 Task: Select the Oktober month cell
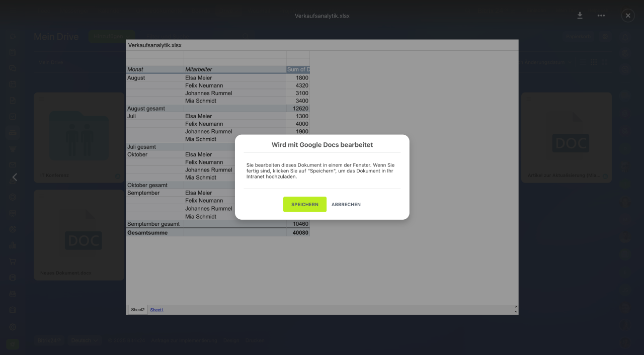155,154
